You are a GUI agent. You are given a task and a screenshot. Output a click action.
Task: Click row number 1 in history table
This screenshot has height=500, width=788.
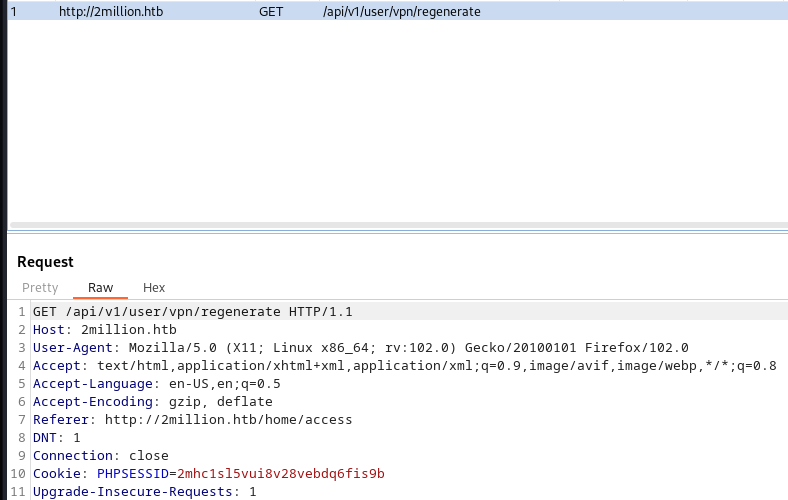pos(14,12)
